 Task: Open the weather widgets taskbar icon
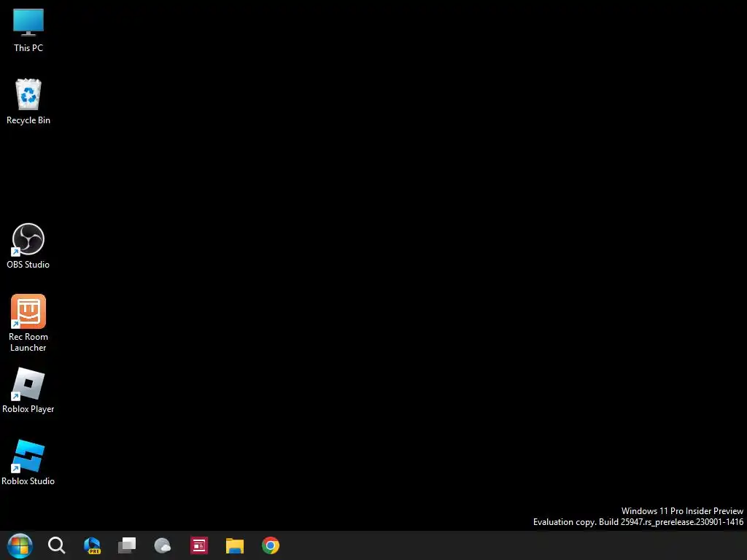163,545
